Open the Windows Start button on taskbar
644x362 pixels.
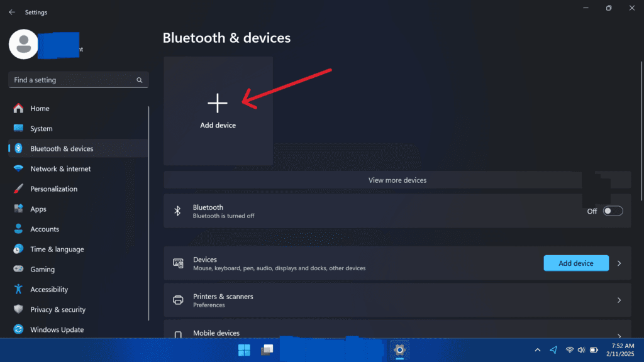[245, 349]
